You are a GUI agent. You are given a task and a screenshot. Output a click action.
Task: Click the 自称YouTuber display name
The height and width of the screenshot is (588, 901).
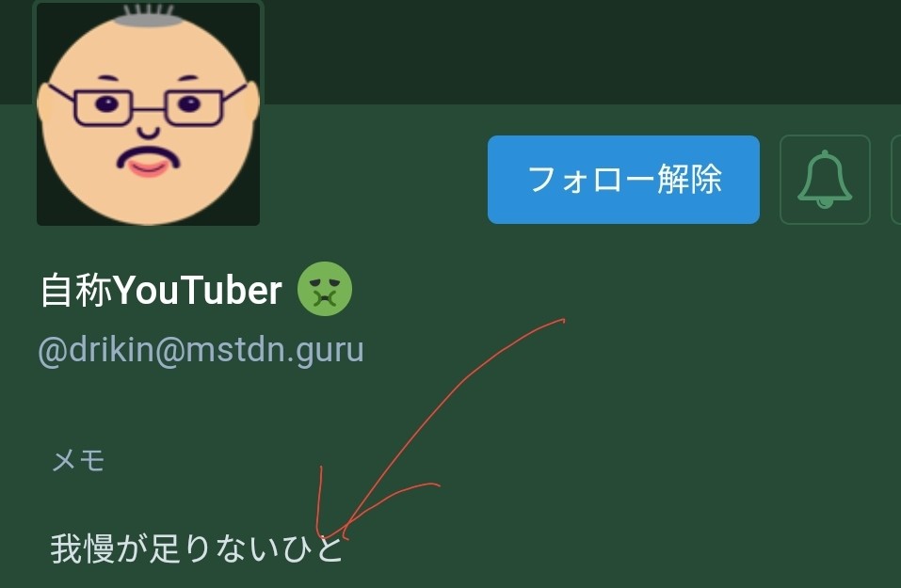click(161, 290)
